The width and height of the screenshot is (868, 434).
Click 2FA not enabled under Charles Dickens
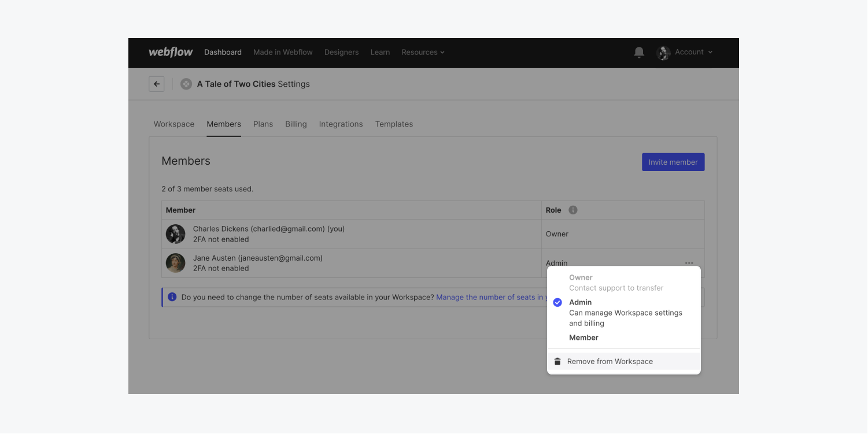click(x=221, y=239)
